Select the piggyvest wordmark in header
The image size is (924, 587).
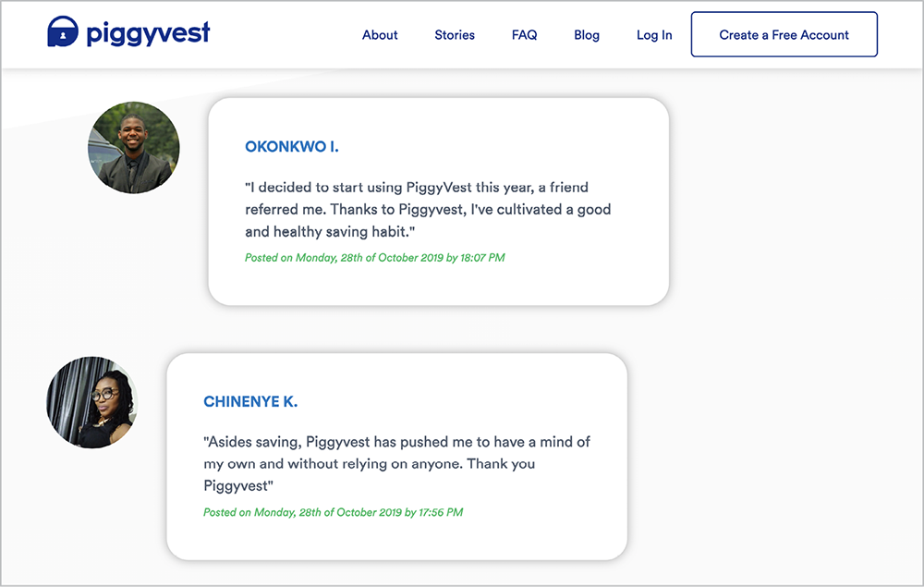(x=148, y=32)
